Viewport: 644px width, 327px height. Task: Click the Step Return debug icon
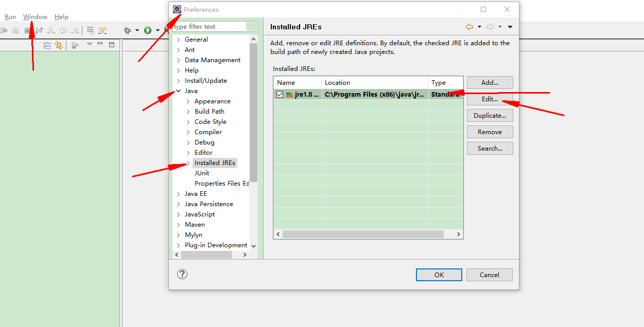point(76,30)
